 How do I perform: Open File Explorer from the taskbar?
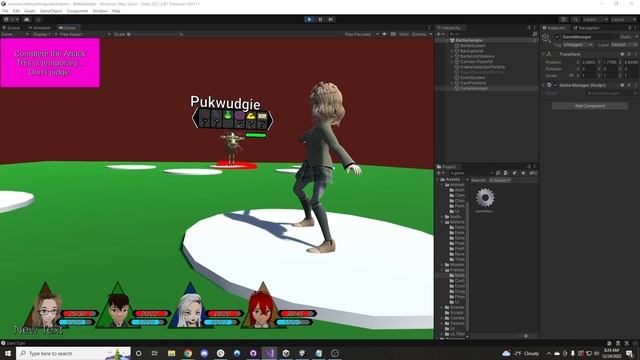pos(171,353)
